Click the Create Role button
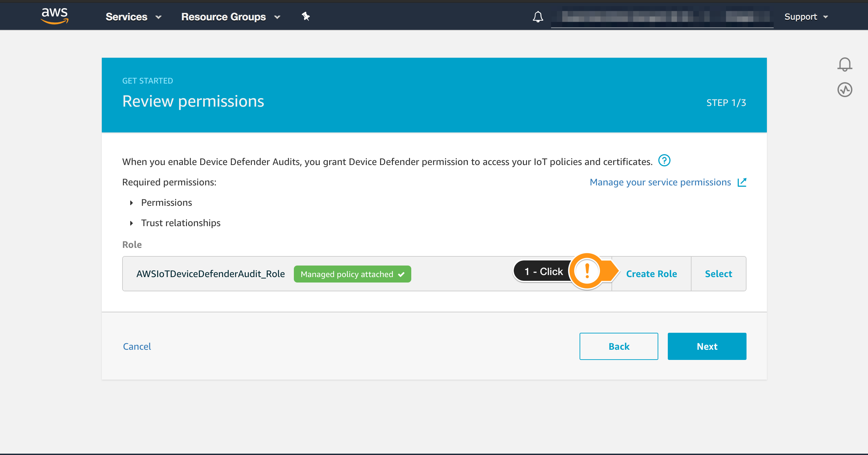Image resolution: width=868 pixels, height=455 pixels. [x=651, y=274]
